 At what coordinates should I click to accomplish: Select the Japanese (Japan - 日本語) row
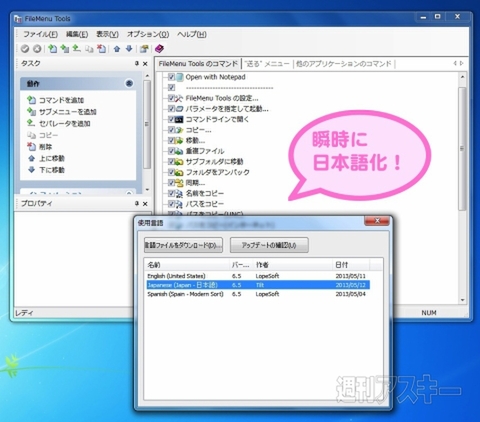(258, 285)
